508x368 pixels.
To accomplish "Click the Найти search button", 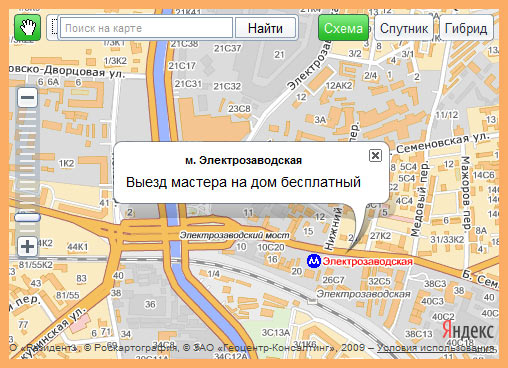I will point(265,28).
